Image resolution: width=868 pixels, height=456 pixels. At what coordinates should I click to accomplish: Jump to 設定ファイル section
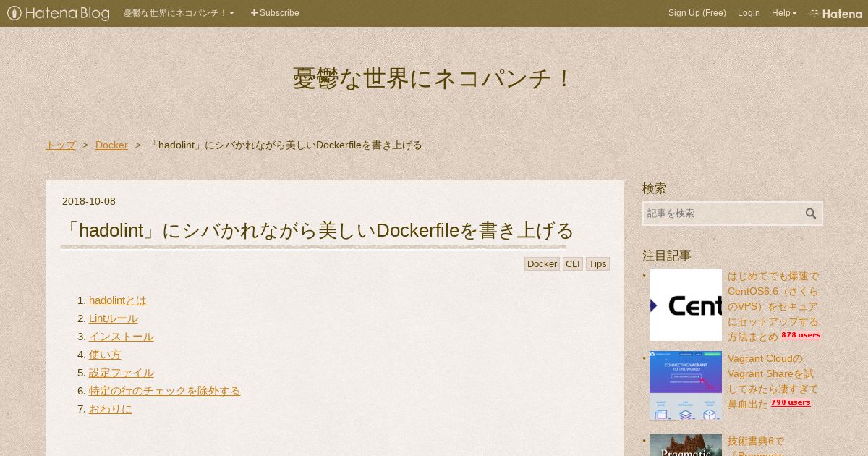coord(122,373)
